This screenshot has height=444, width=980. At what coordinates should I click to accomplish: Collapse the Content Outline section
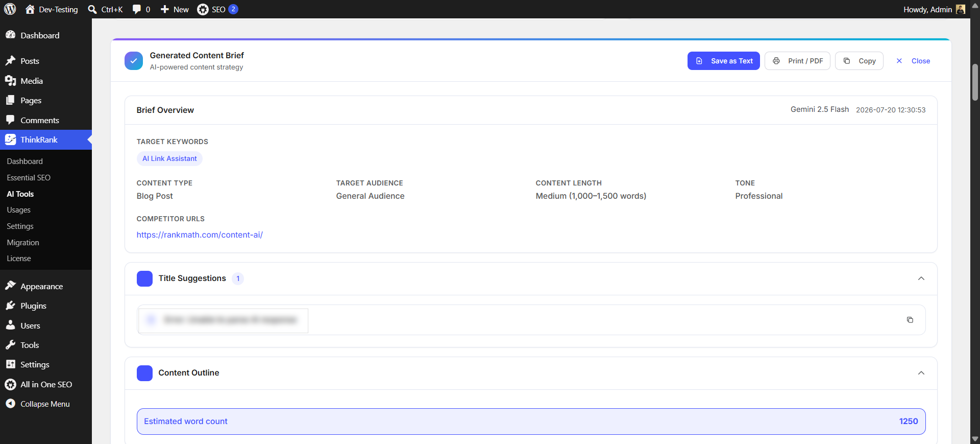pos(921,373)
